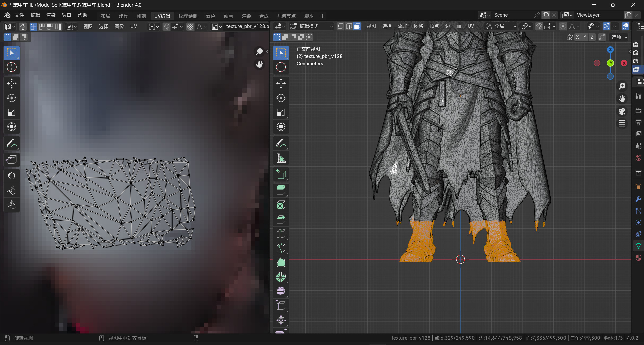
Task: Open the UV sticky selection mode dropdown
Action: [72, 26]
